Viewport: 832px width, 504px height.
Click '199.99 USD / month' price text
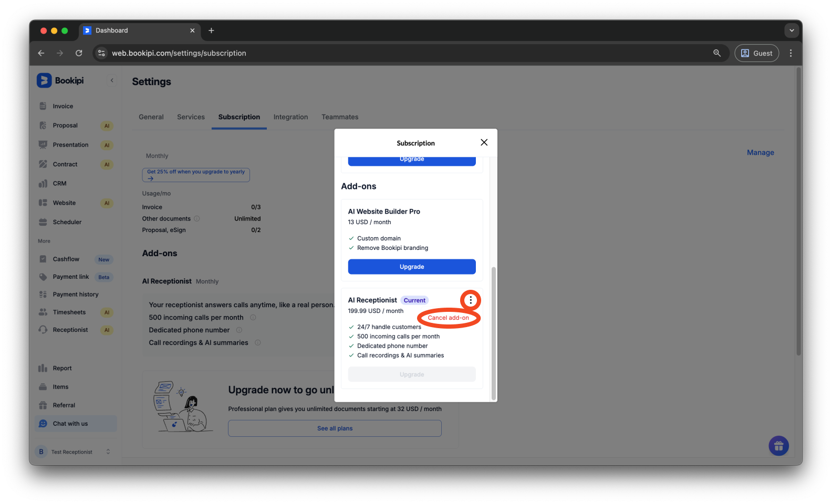pyautogui.click(x=376, y=311)
